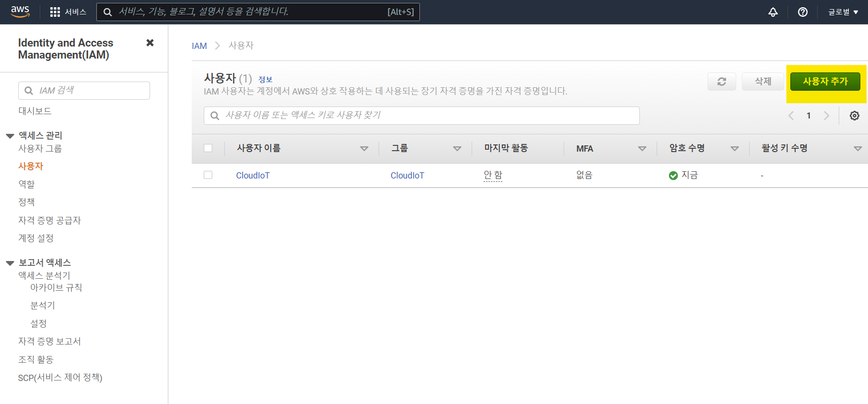Collapse the 보고서 액세스 section
The image size is (868, 404).
coord(10,263)
